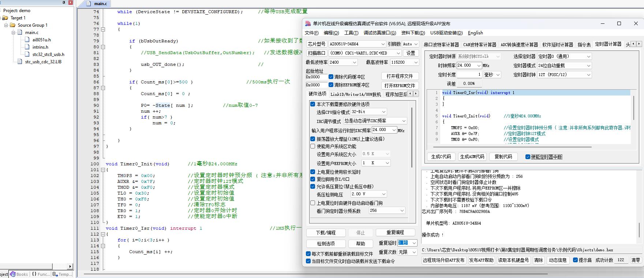Collapse code fold at line 112
This screenshot has width=644, height=278.
coord(103,234)
